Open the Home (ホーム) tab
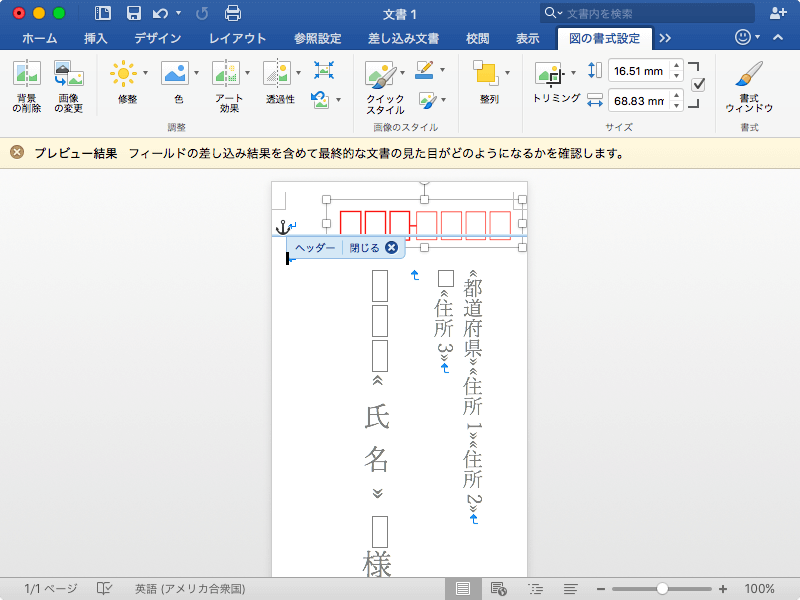This screenshot has height=600, width=800. coord(40,38)
